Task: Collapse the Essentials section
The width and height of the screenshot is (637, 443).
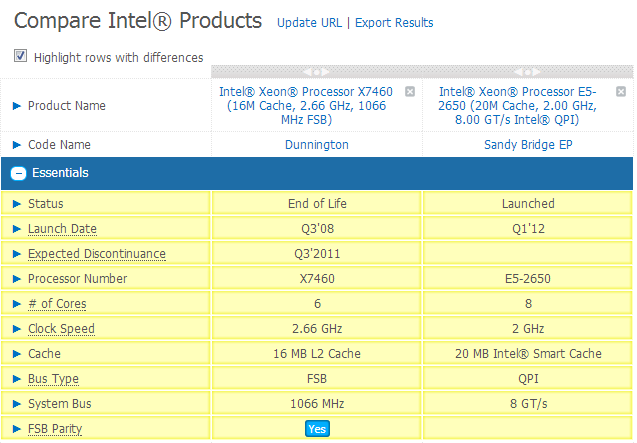Action: 18,174
